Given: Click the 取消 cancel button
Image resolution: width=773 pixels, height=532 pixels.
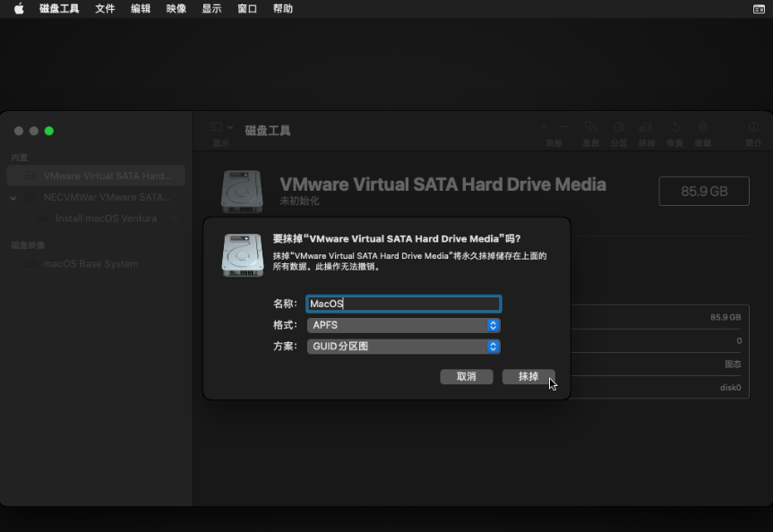Looking at the screenshot, I should [466, 376].
